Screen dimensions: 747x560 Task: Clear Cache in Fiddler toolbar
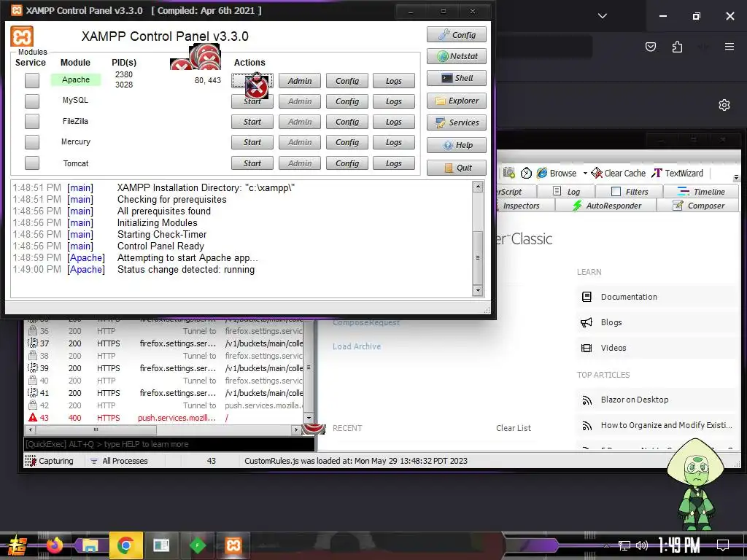619,174
